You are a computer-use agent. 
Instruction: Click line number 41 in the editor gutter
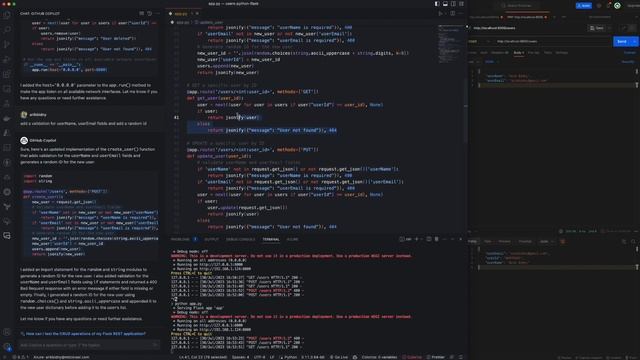point(176,118)
